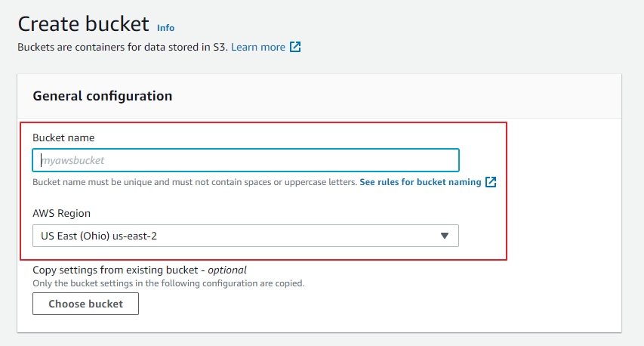Open See rules for bucket naming link
The image size is (644, 346).
tap(420, 182)
